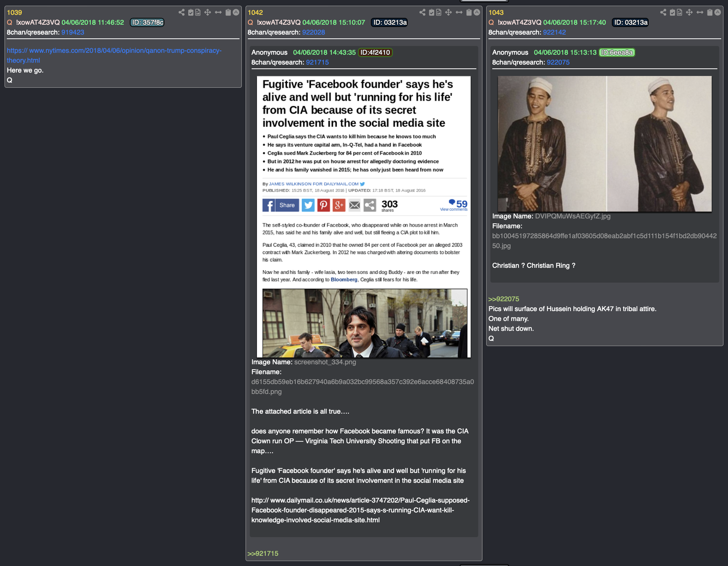The image size is (728, 566).
Task: Click the clipboard-check icon on post 1042
Action: [x=432, y=13]
